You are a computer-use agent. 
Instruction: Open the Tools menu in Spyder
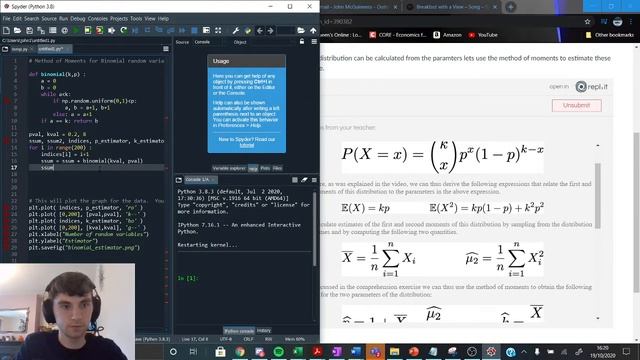click(x=136, y=18)
